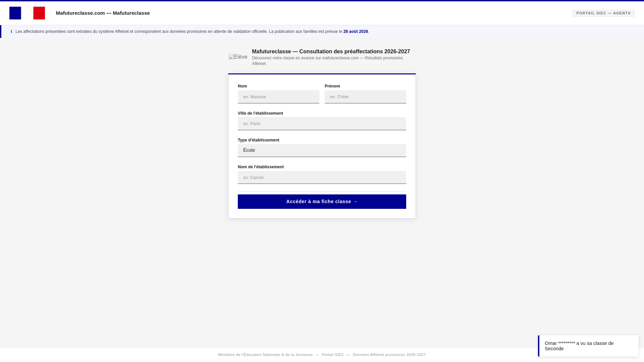Click the Consultation des préaffectations heading
The width and height of the screenshot is (644, 362).
coord(331,52)
